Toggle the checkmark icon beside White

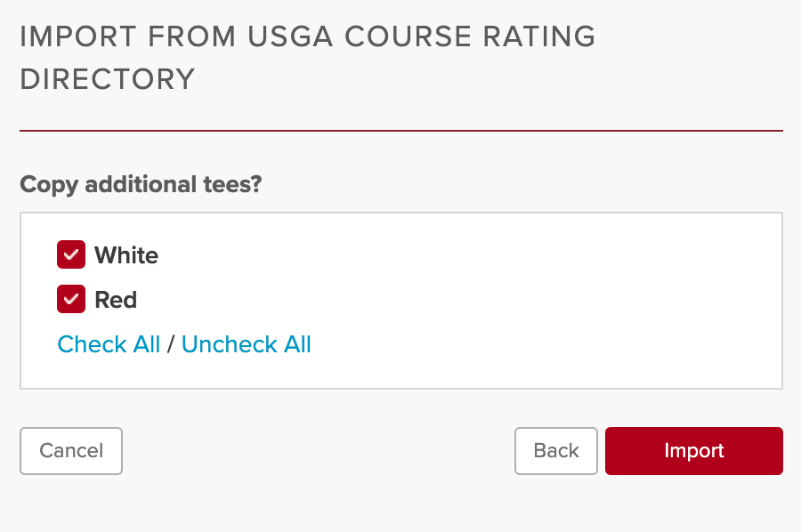coord(71,254)
